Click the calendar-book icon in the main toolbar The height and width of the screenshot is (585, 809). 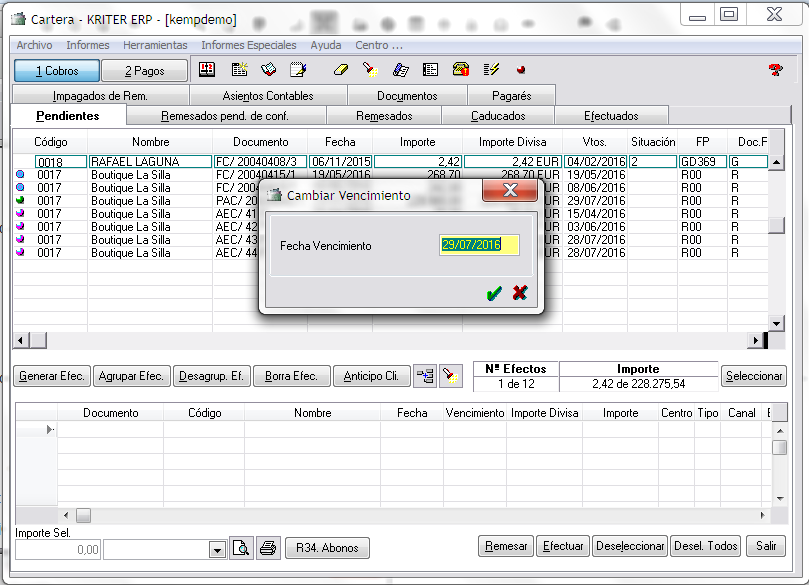[x=207, y=70]
